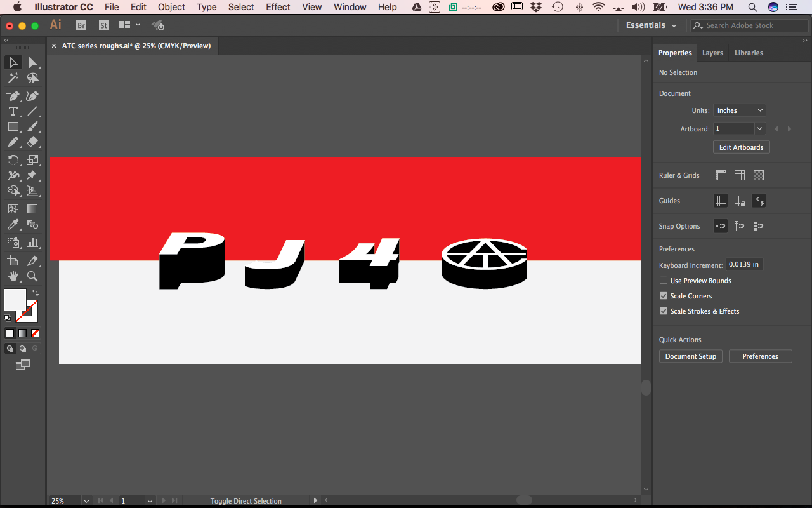Select the Eraser tool
This screenshot has width=812, height=508.
coord(32,142)
